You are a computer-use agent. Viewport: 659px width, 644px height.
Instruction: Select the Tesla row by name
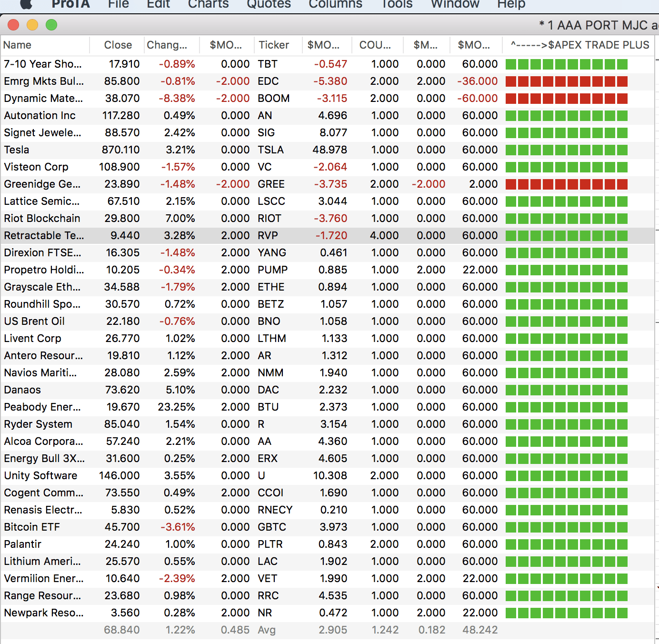click(17, 150)
